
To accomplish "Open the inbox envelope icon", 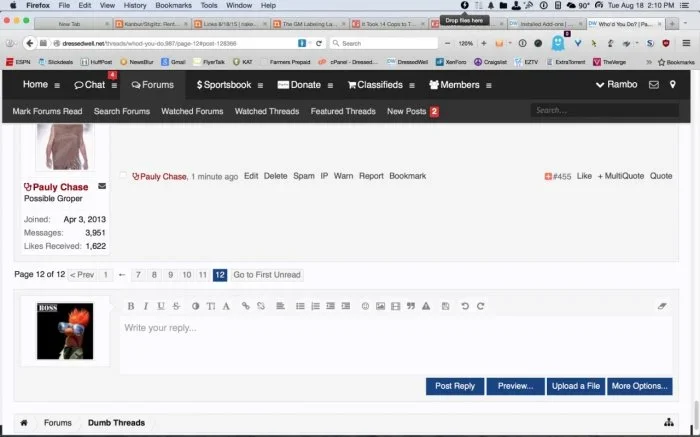I will click(654, 85).
